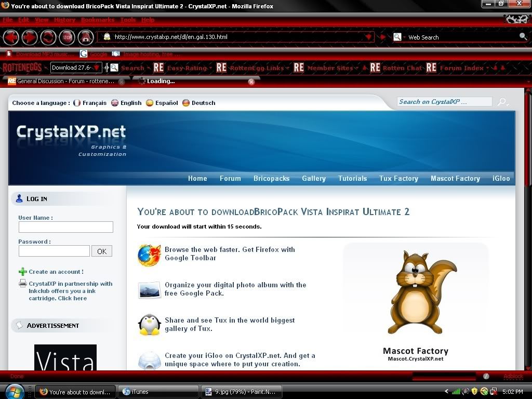Open Rotten Chat from the toolbar
The height and width of the screenshot is (399, 532).
(396, 68)
